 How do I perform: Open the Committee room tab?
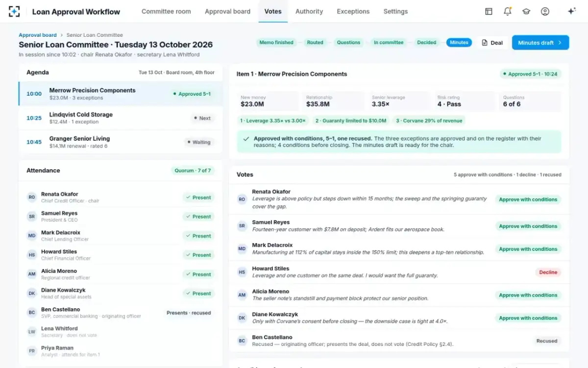pyautogui.click(x=166, y=11)
